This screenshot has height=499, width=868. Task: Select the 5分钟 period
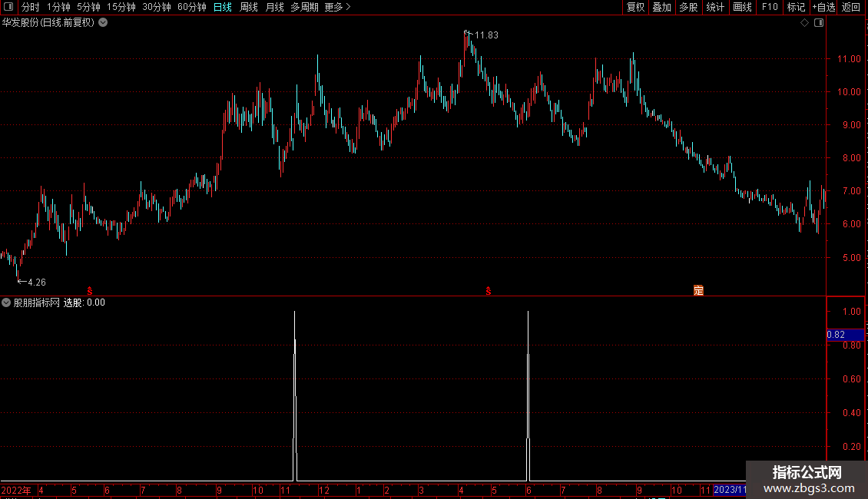[88, 7]
